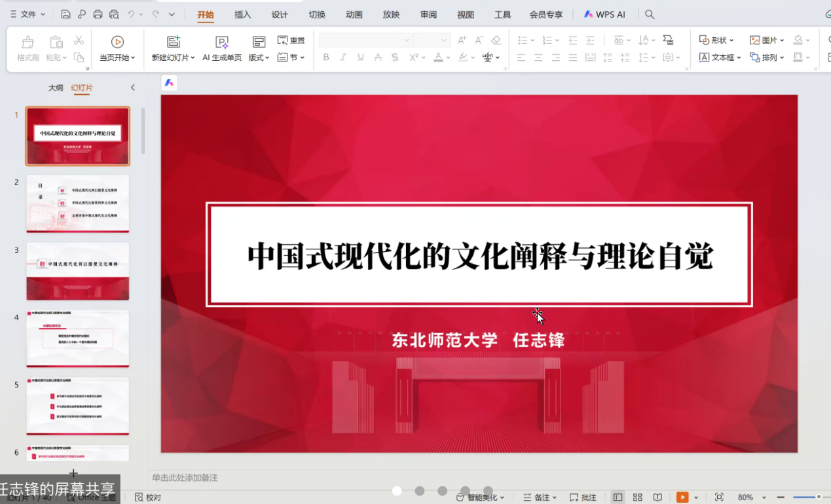Open the search magnifier icon
The width and height of the screenshot is (831, 504).
click(649, 14)
